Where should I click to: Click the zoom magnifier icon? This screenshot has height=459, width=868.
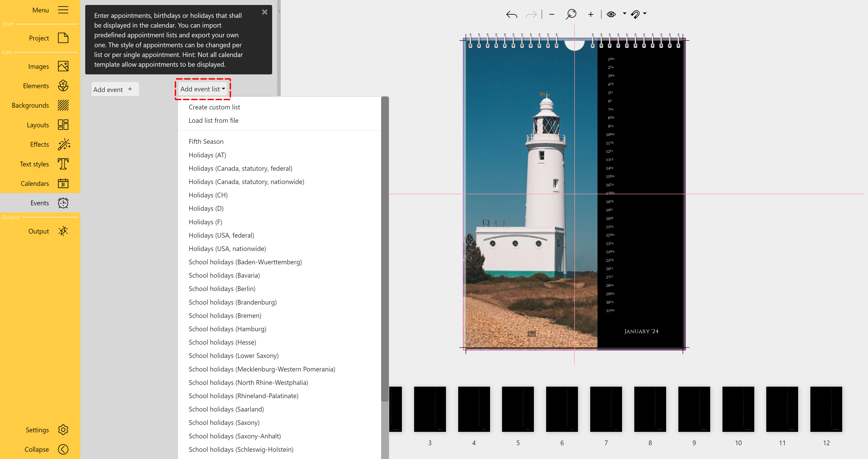point(571,14)
